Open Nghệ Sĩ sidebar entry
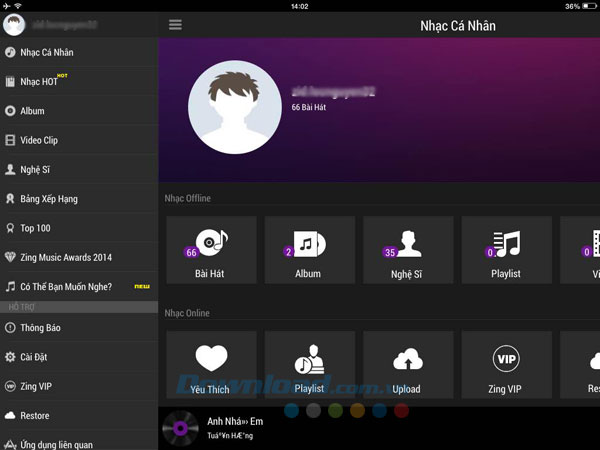The width and height of the screenshot is (600, 450). coord(79,170)
